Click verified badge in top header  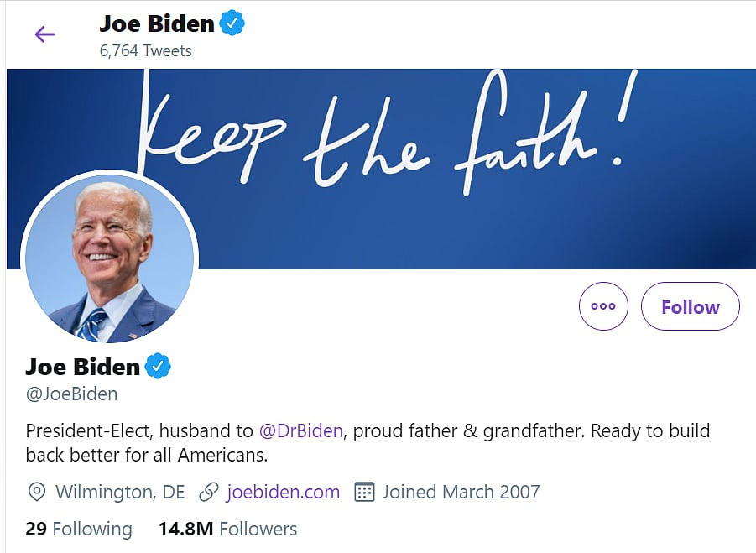(232, 23)
